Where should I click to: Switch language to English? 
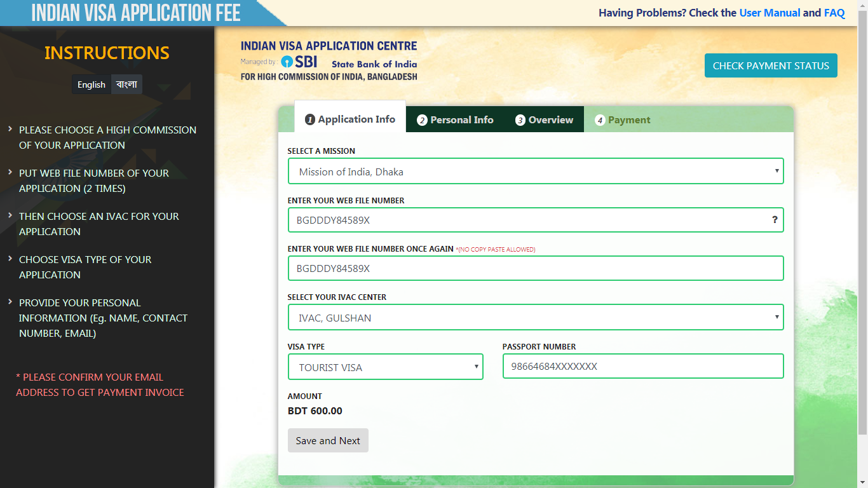(91, 84)
